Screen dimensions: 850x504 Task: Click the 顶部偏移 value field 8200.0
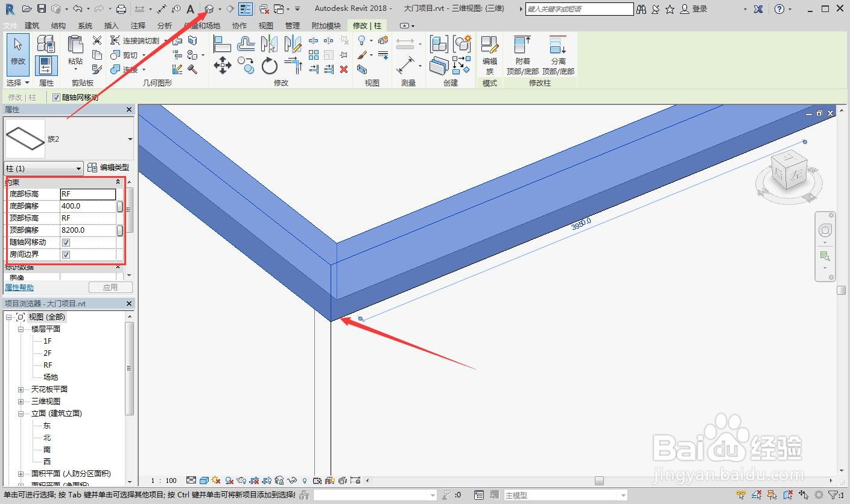pyautogui.click(x=88, y=230)
